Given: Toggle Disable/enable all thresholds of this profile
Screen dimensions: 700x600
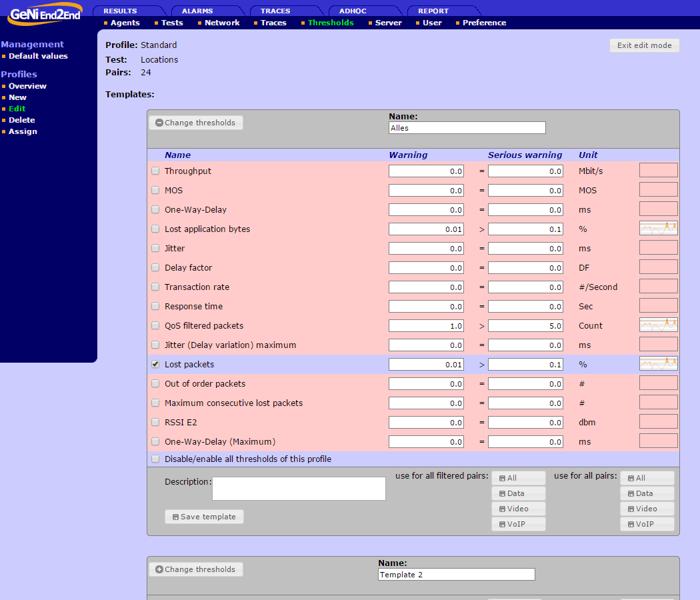Looking at the screenshot, I should click(155, 459).
